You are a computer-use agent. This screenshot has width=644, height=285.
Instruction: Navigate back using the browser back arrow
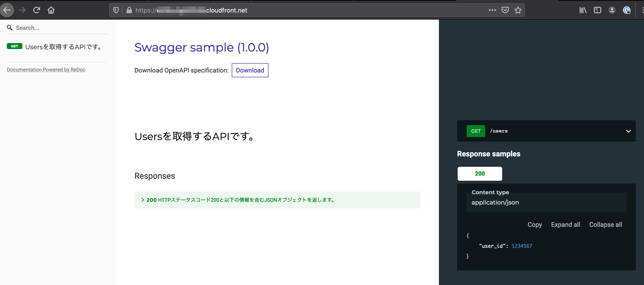coord(7,10)
